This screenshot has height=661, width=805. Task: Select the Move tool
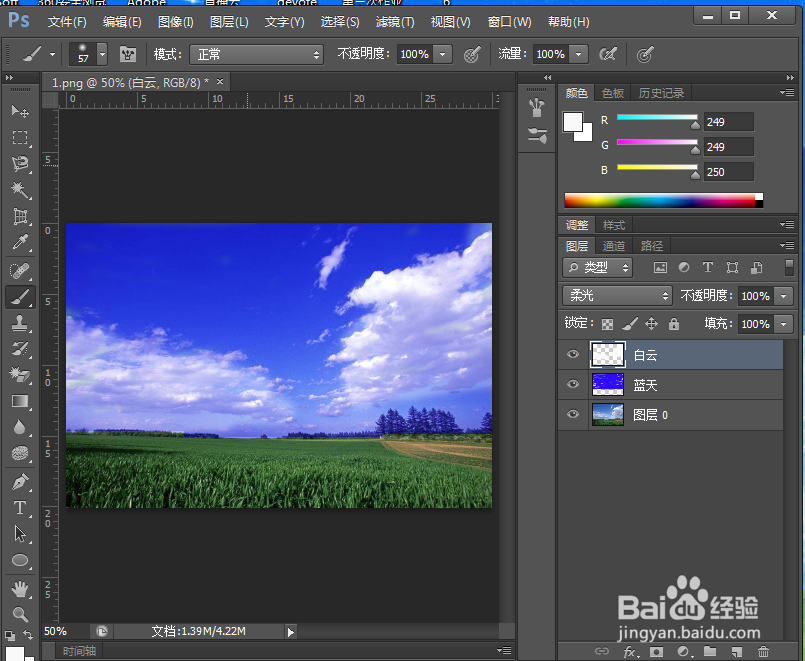click(x=20, y=111)
